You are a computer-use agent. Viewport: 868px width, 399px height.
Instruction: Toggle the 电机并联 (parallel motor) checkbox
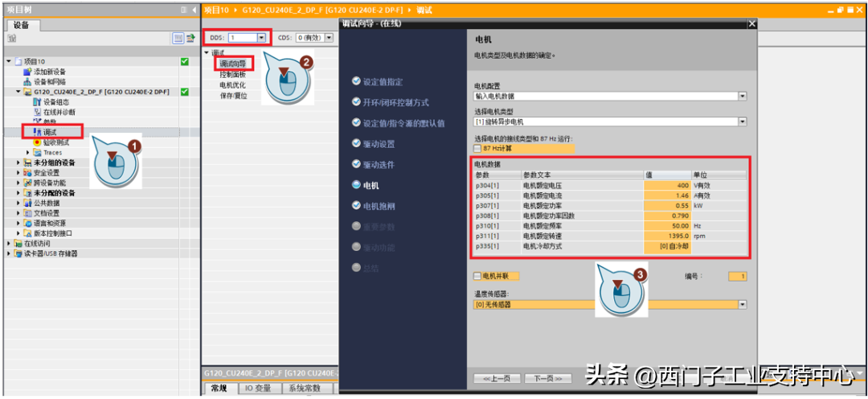coord(477,276)
